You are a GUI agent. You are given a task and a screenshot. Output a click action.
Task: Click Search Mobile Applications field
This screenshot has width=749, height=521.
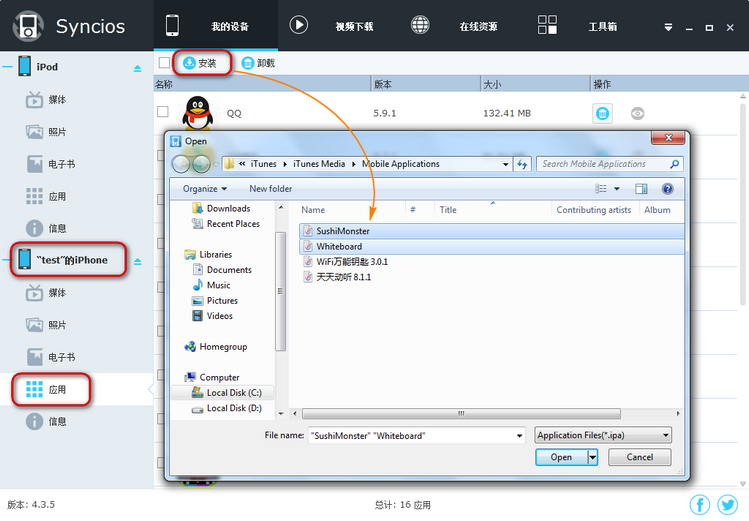pyautogui.click(x=610, y=164)
